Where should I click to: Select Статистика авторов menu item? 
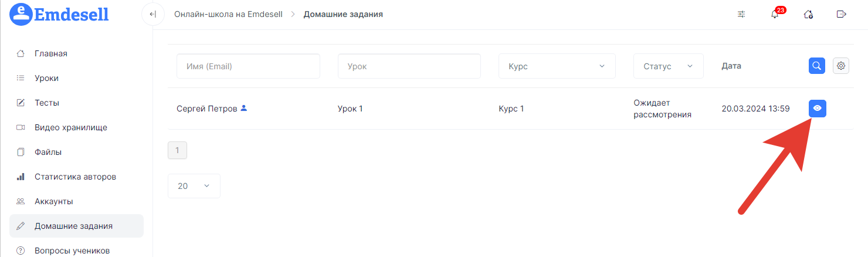pyautogui.click(x=76, y=177)
